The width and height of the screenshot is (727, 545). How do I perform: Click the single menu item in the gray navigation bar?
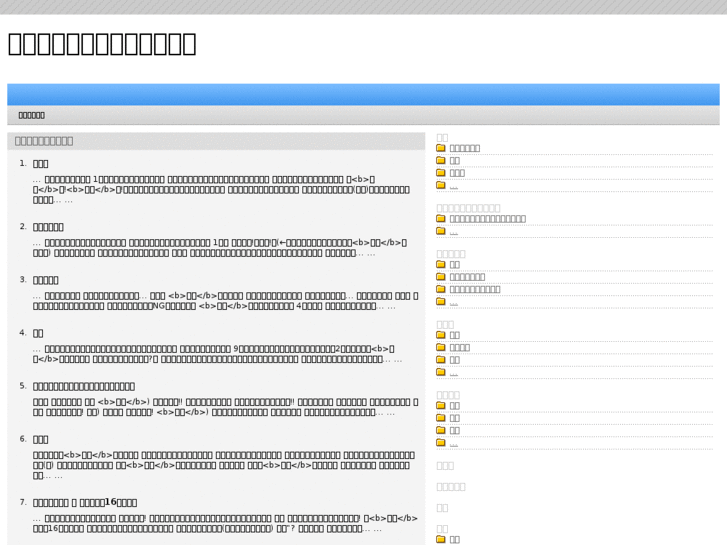coord(32,115)
